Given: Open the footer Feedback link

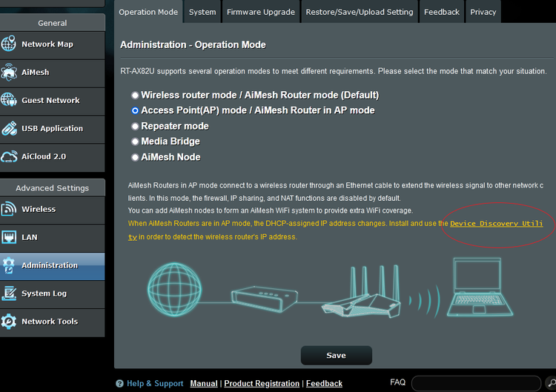Looking at the screenshot, I should point(324,384).
